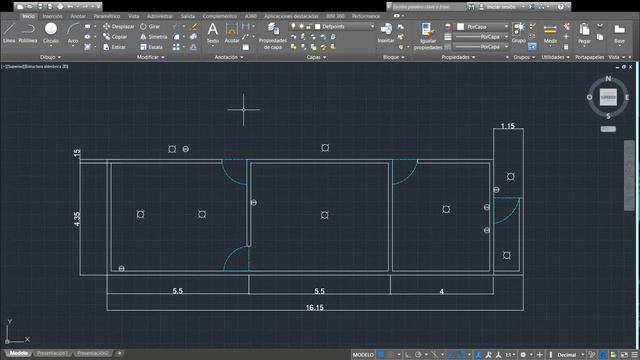The width and height of the screenshot is (640, 360).
Task: Toggle ortho mode in status bar
Action: pos(408,355)
